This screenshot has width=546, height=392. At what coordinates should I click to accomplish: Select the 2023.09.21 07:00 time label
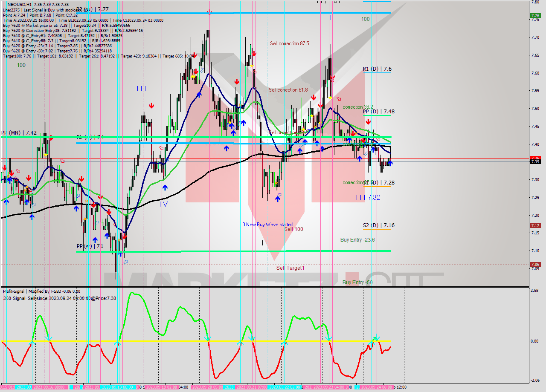(251, 387)
